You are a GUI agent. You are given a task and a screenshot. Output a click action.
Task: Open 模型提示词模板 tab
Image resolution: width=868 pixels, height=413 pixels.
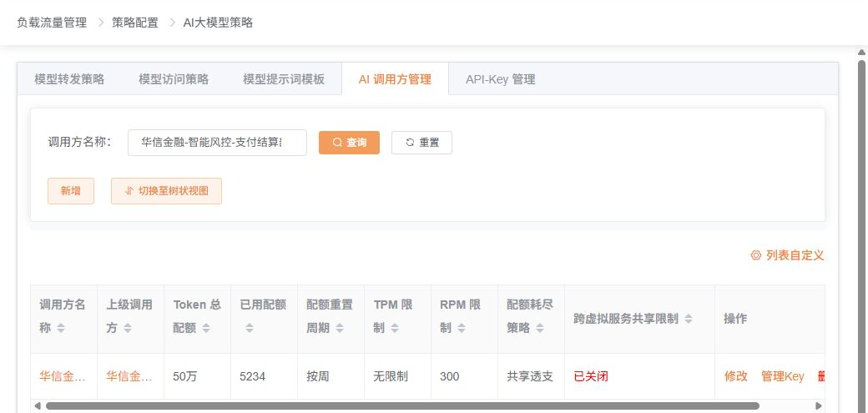(284, 79)
